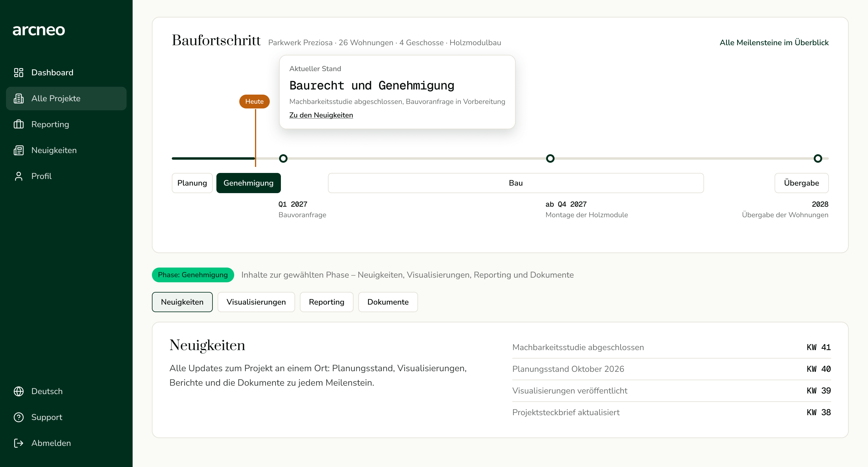Follow the Zu den Neuigkeiten link
The height and width of the screenshot is (467, 868).
pos(321,115)
